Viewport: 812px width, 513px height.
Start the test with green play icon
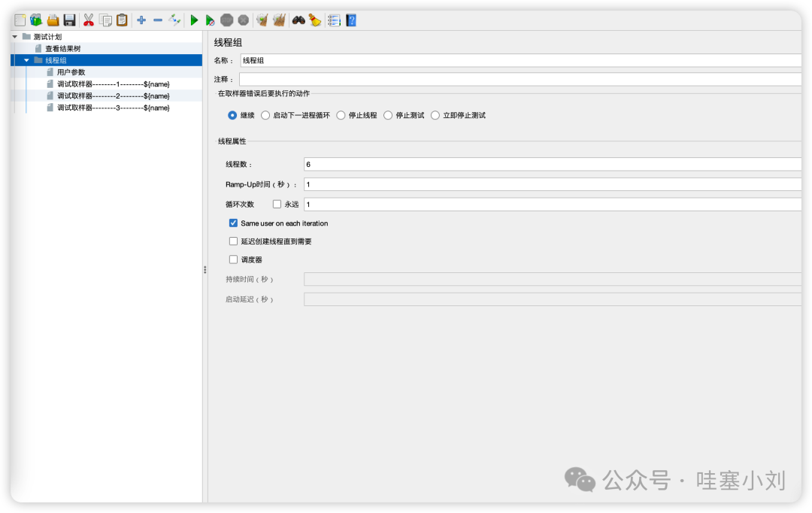click(194, 20)
